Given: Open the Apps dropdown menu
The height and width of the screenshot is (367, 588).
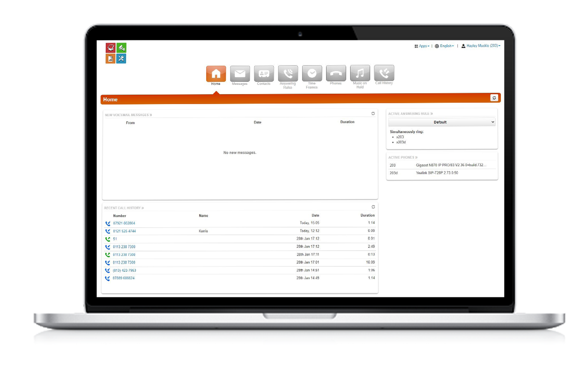Looking at the screenshot, I should (x=422, y=46).
